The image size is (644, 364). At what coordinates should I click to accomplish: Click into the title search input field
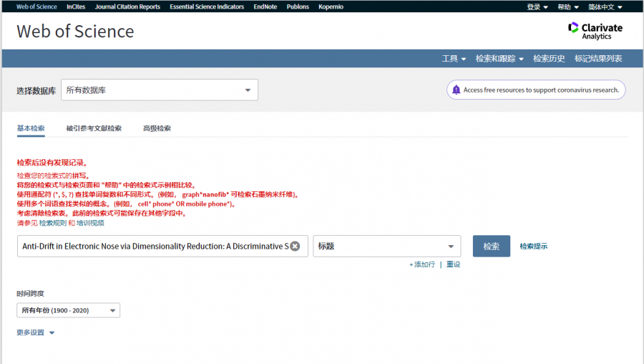click(154, 246)
